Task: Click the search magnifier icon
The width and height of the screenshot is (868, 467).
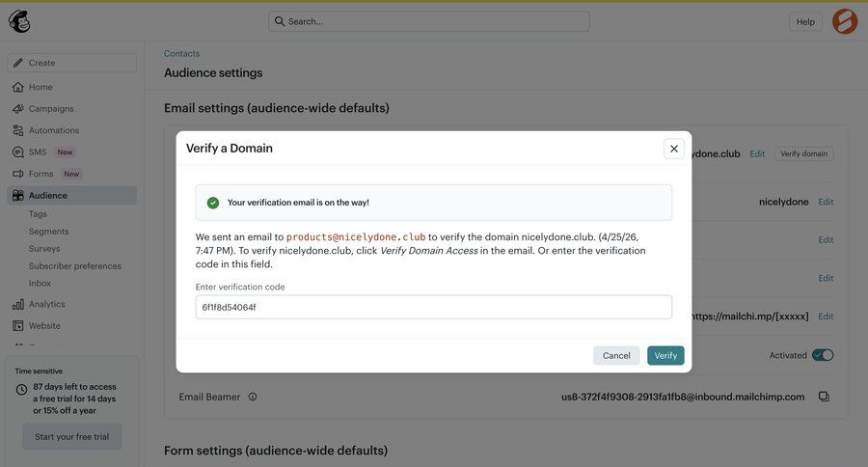Action: [x=280, y=21]
